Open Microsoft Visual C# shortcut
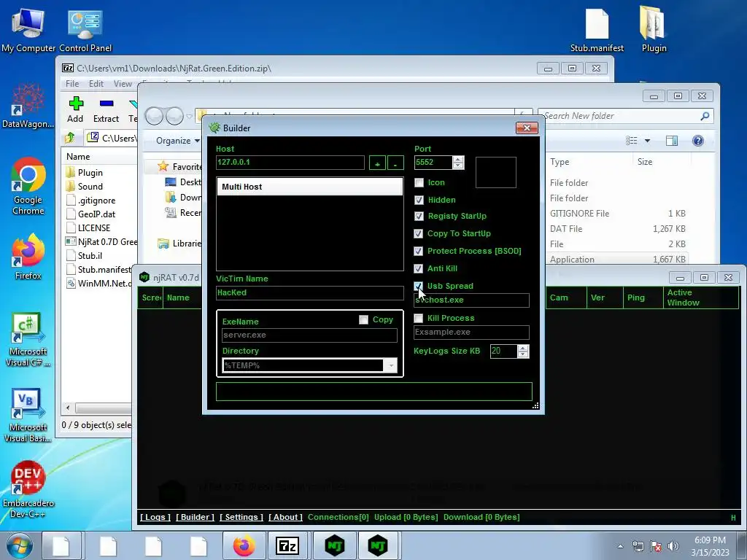747x560 pixels. (x=28, y=340)
